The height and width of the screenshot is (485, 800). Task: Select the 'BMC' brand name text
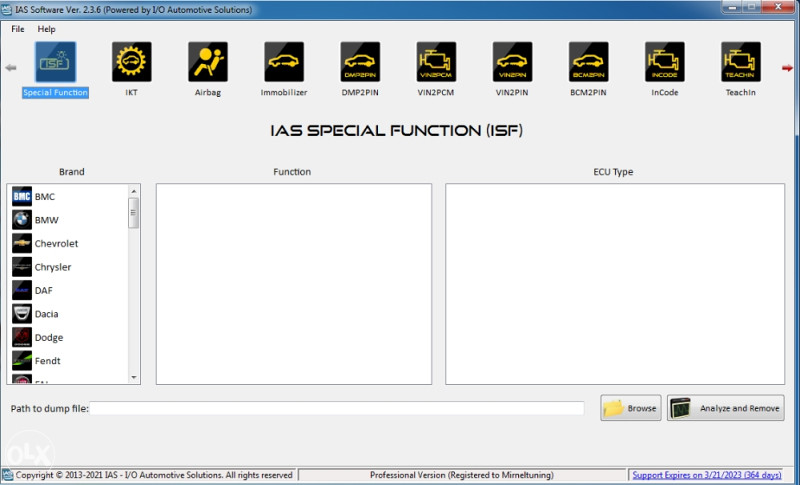[x=45, y=197]
